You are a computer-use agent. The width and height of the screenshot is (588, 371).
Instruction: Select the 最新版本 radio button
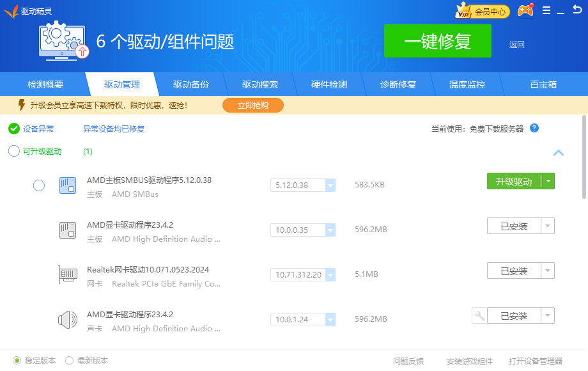70,360
